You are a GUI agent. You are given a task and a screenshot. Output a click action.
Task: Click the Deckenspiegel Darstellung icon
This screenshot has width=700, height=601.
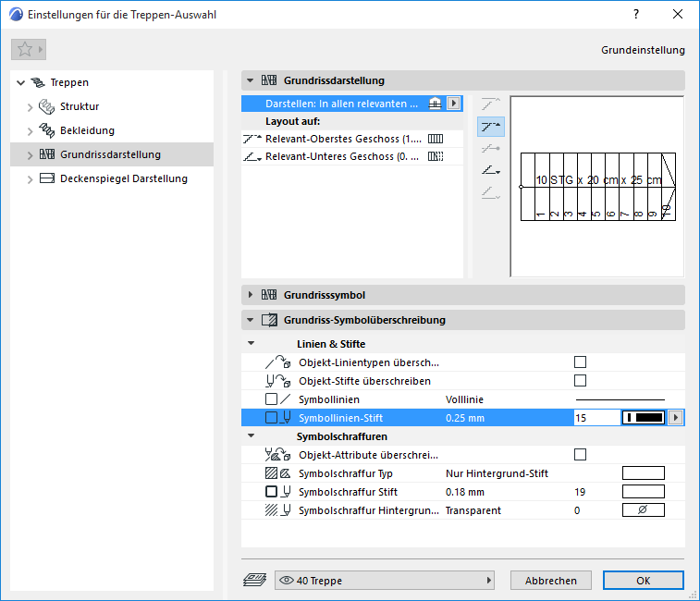point(47,178)
